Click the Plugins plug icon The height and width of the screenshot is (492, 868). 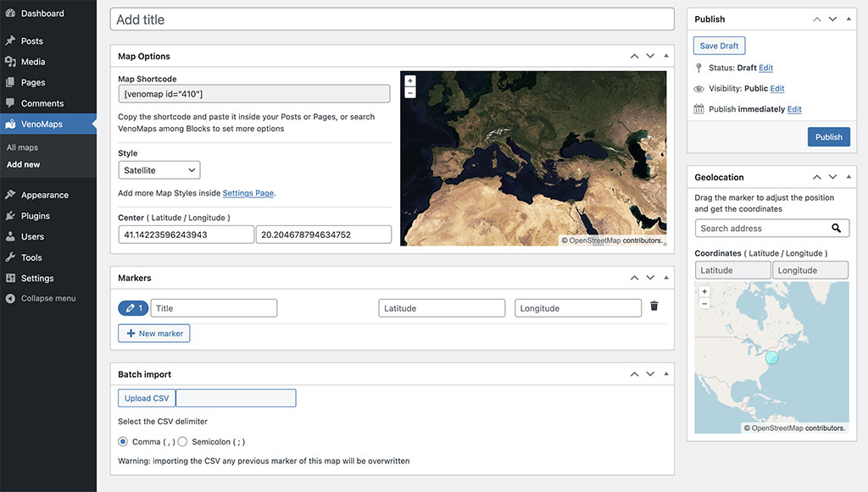click(10, 216)
